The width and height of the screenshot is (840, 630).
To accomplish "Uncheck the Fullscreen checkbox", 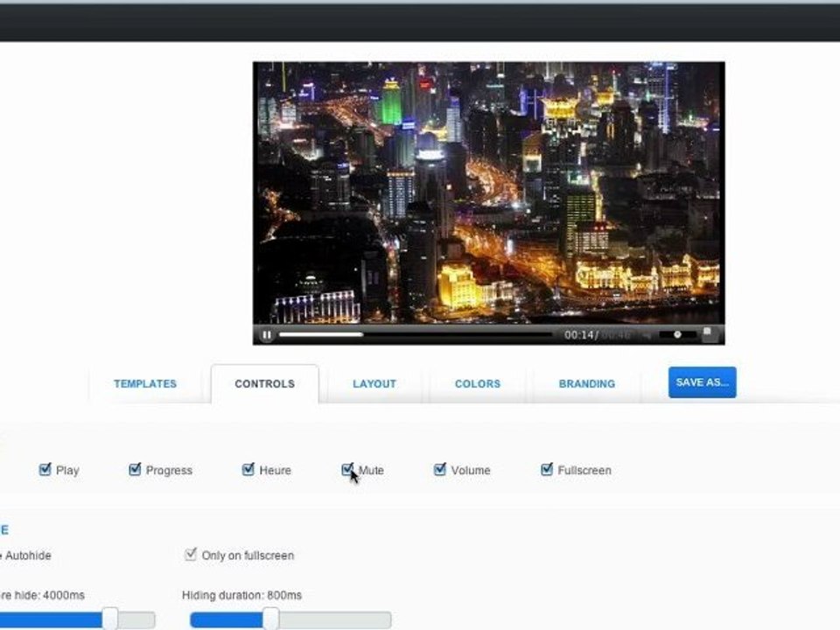I will click(546, 470).
